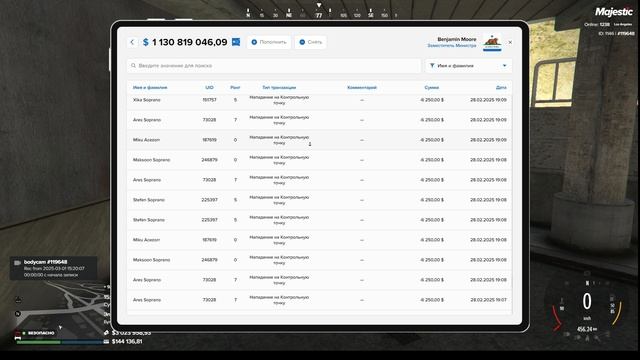Select Ares Soprano row dated 19:07
640x360 pixels.
319,300
